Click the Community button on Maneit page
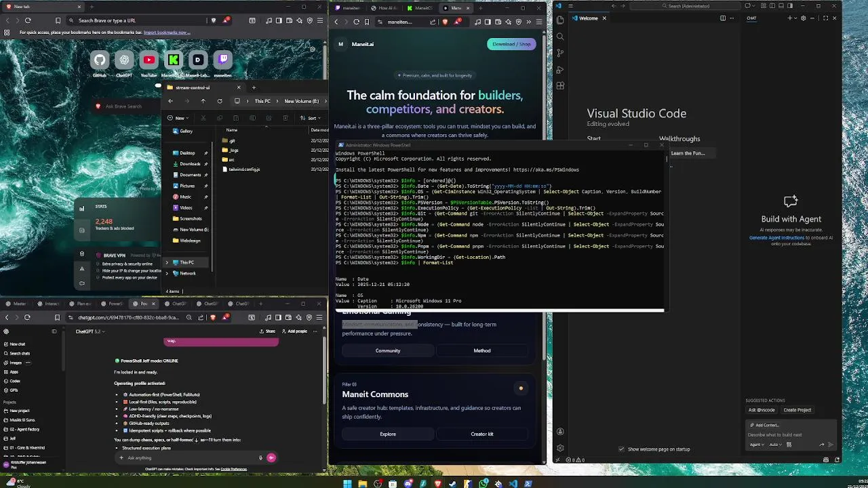Viewport: 868px width, 488px height. point(388,350)
